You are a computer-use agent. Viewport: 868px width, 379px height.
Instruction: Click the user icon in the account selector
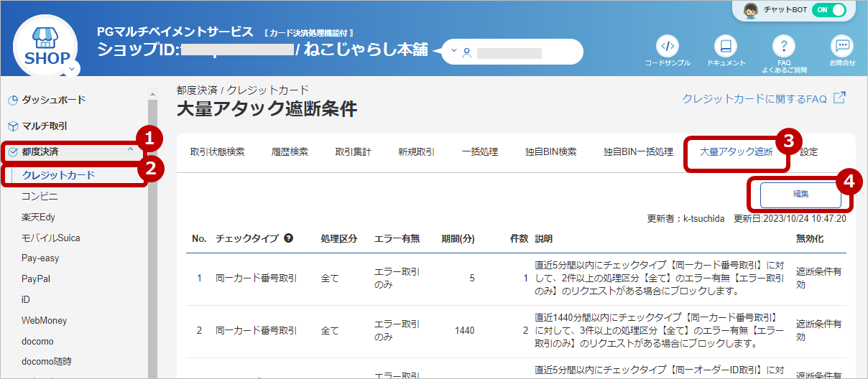tap(466, 52)
